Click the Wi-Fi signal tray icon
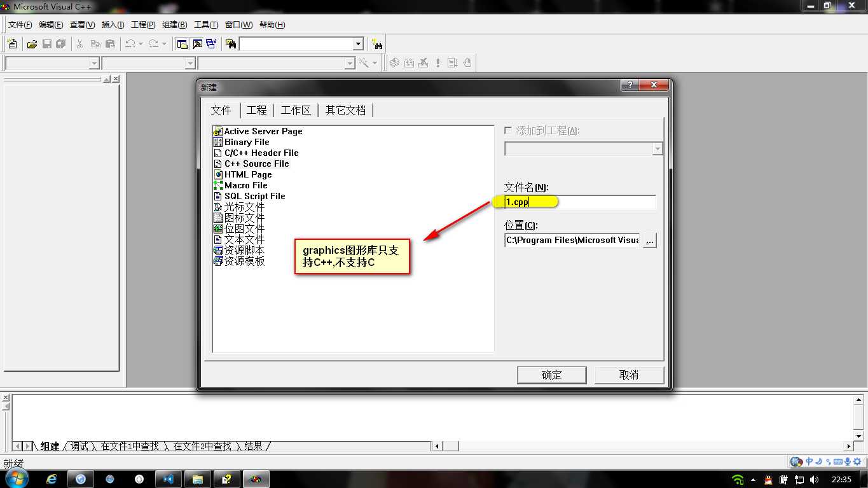 coord(738,480)
